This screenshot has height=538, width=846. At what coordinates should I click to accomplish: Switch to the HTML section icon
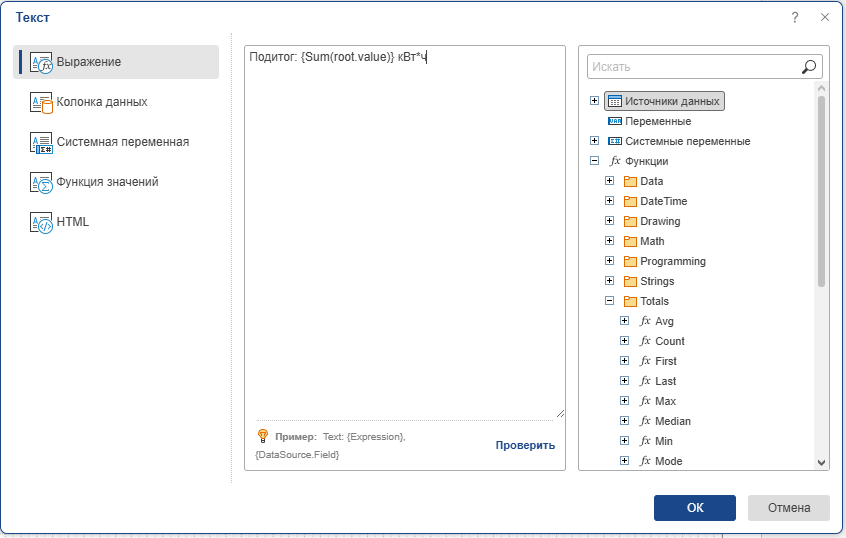click(41, 222)
